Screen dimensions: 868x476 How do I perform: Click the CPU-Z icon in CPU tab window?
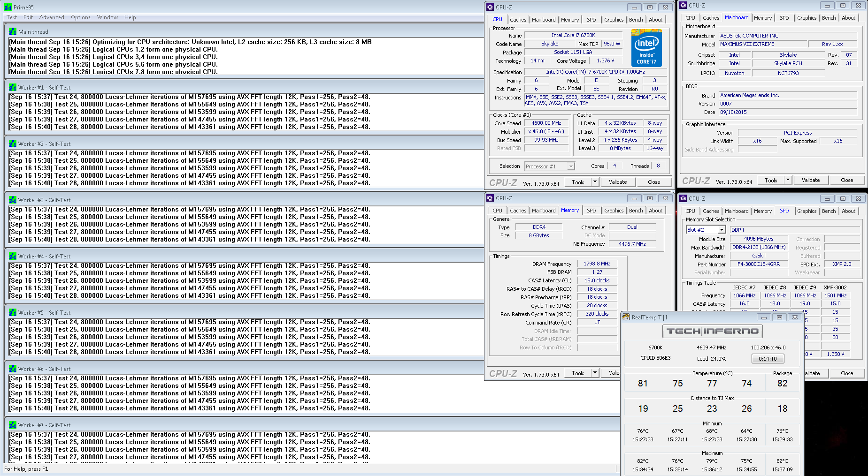pos(490,7)
